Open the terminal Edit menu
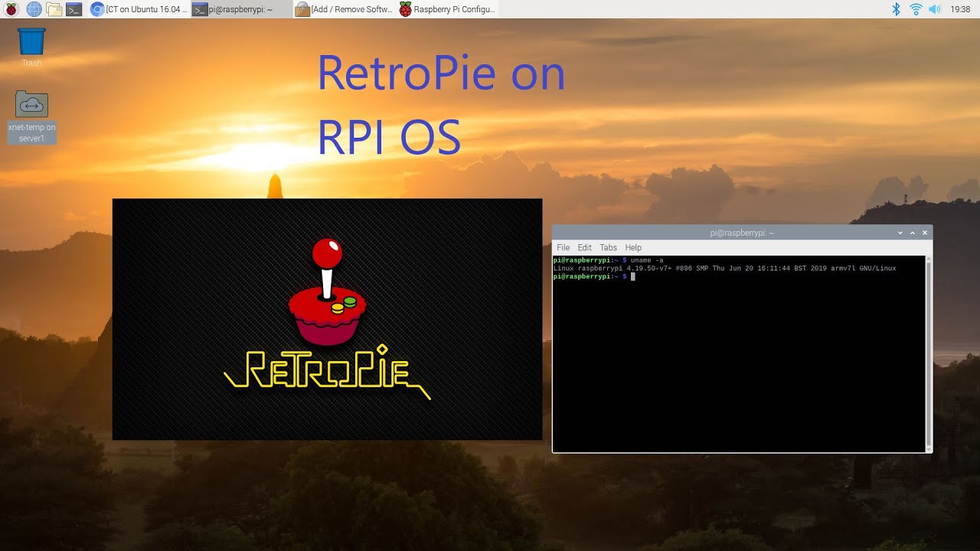The image size is (980, 551). click(584, 248)
